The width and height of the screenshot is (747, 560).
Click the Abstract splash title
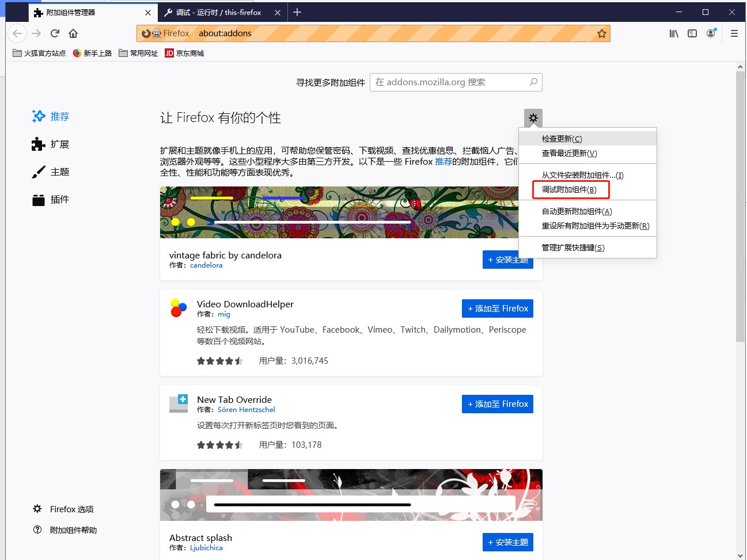click(200, 538)
